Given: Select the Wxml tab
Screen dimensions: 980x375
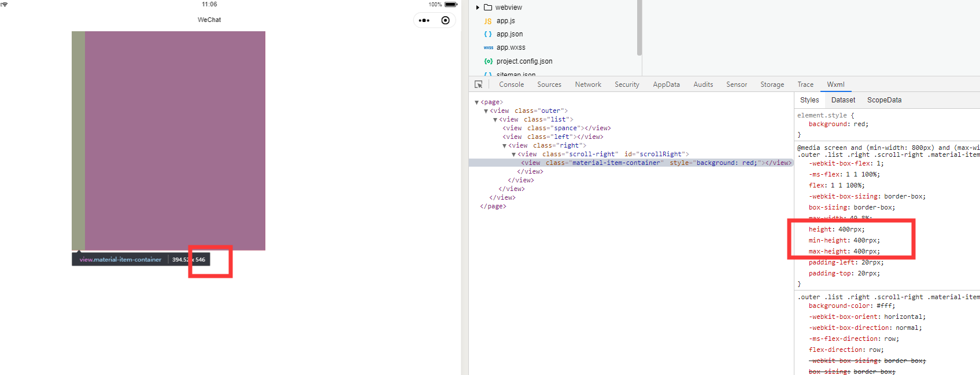Looking at the screenshot, I should coord(835,84).
